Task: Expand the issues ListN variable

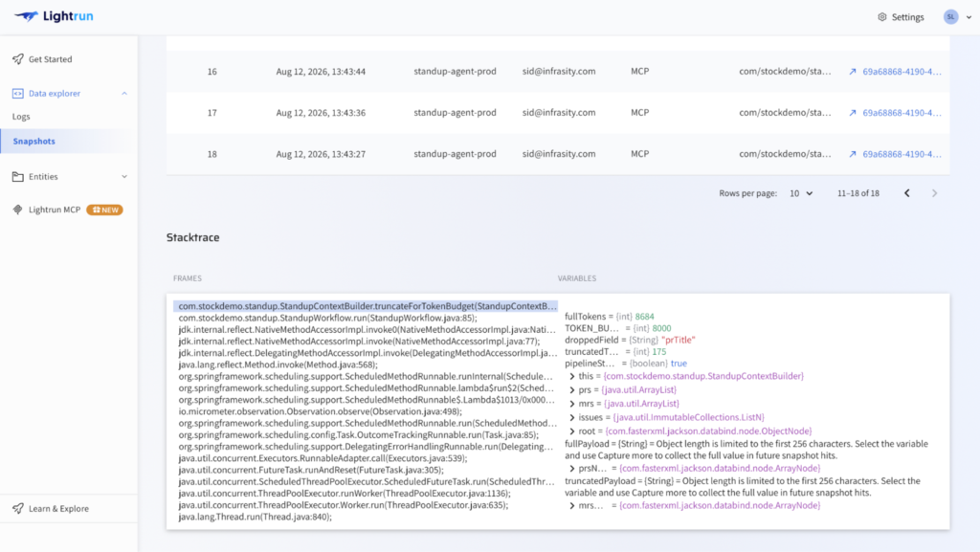Action: (572, 418)
